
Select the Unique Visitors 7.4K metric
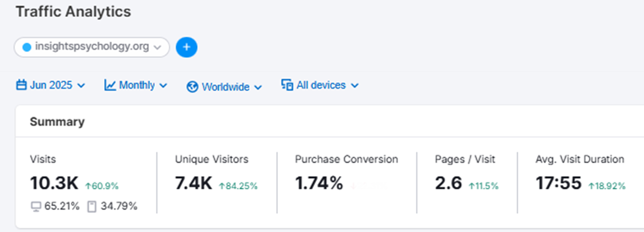(x=193, y=183)
